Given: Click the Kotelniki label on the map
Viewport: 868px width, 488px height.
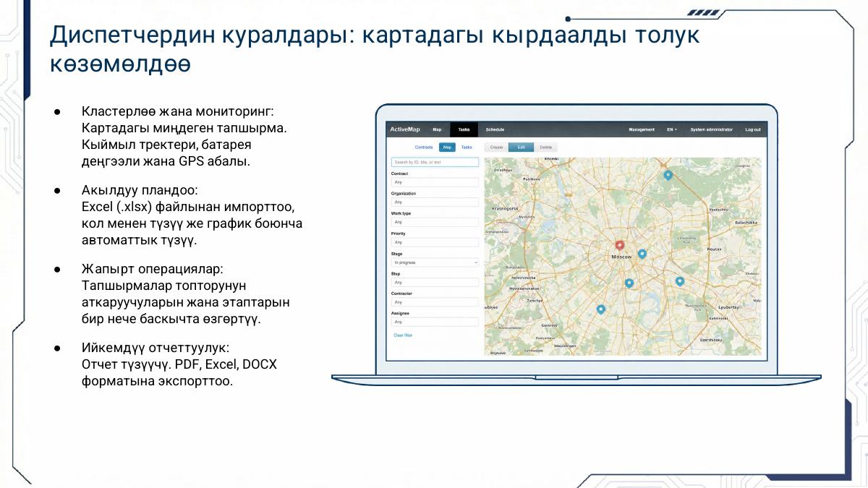Looking at the screenshot, I should point(718,319).
